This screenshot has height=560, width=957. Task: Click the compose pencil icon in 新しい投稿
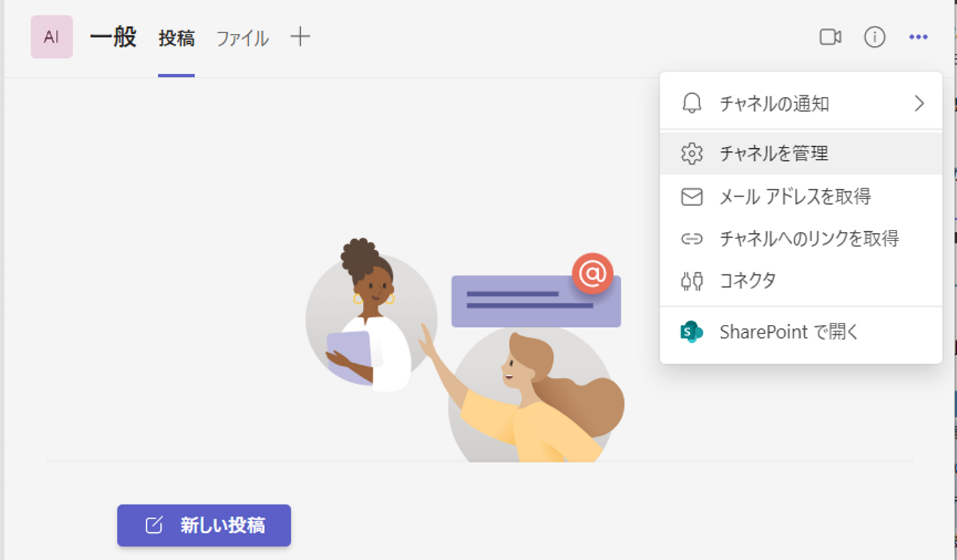(x=154, y=525)
